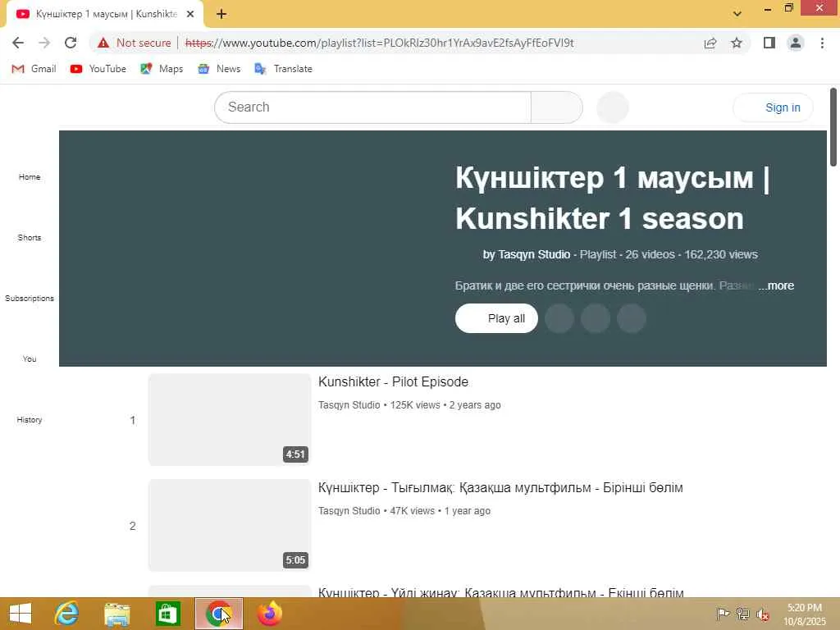The width and height of the screenshot is (840, 630).
Task: Open a new browser tab
Action: [221, 15]
